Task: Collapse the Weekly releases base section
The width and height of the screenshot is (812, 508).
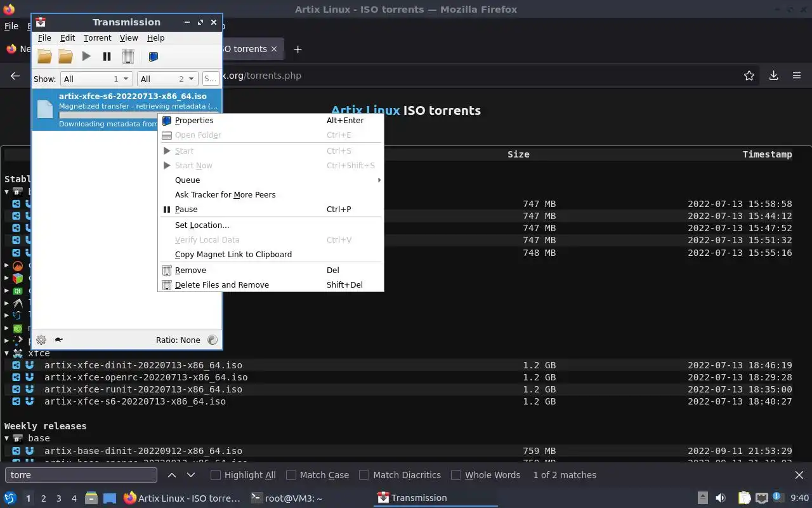Action: coord(7,438)
